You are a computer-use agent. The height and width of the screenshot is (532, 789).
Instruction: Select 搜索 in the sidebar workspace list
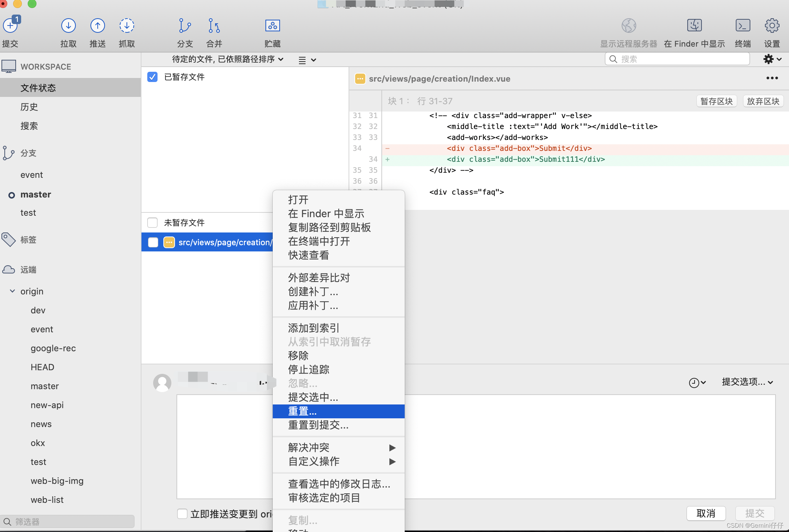[70, 126]
